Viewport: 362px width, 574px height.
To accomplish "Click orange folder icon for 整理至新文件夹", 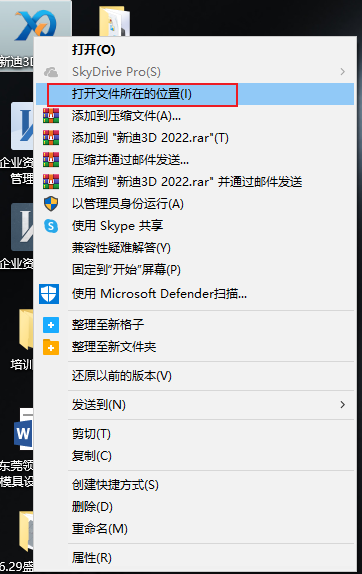I will coord(51,347).
